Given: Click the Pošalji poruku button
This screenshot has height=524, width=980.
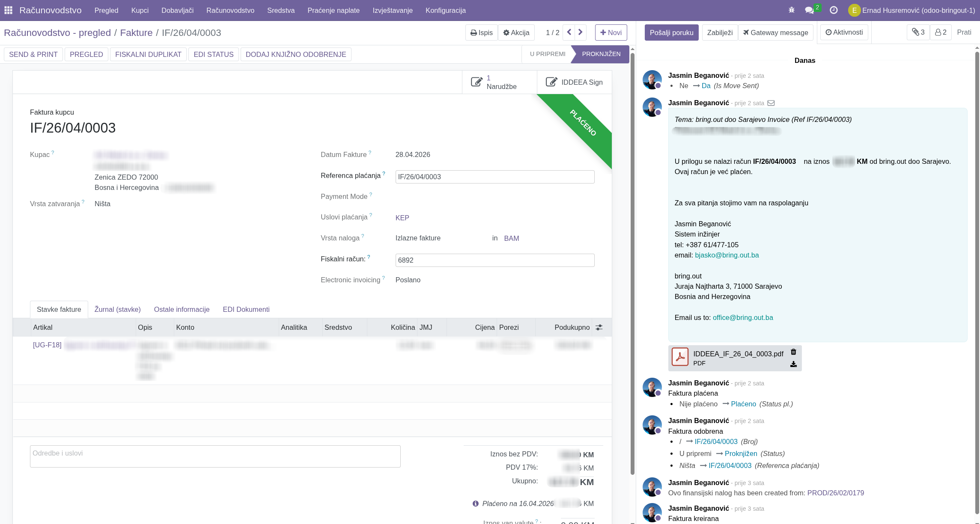Looking at the screenshot, I should click(x=671, y=33).
